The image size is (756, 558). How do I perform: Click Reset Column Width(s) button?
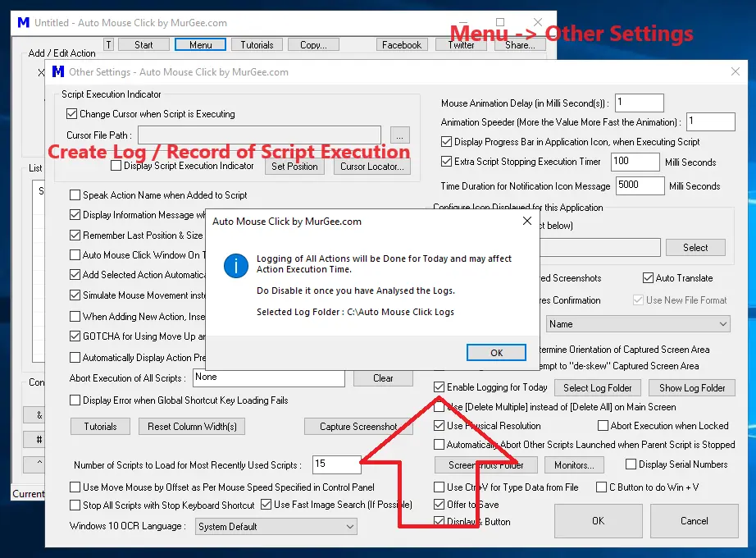point(192,426)
